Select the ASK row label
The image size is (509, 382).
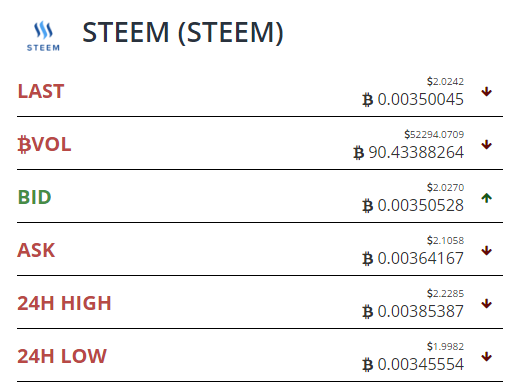tap(36, 250)
